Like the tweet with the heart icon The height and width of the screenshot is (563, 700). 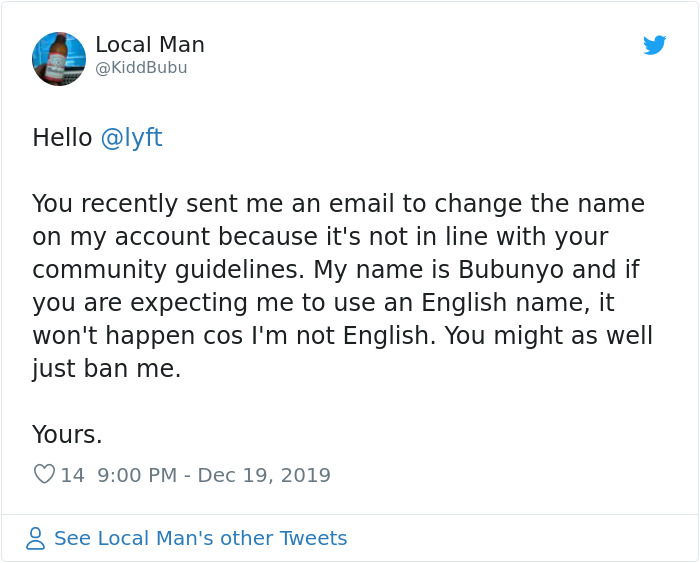tap(44, 475)
